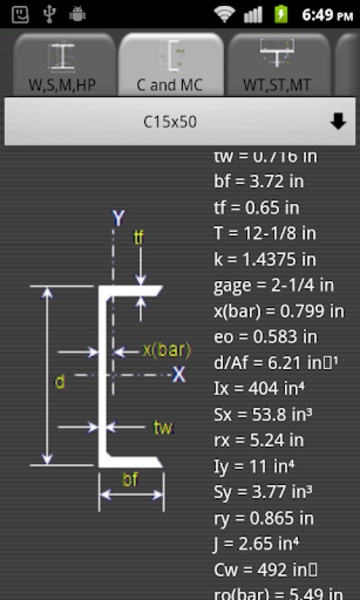Tap the yellow tw label in diagram
Screen dimensions: 360x600
163,427
